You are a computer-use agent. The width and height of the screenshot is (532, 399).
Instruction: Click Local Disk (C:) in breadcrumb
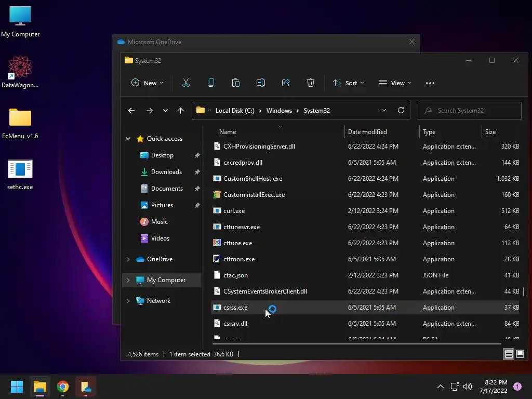click(x=235, y=111)
